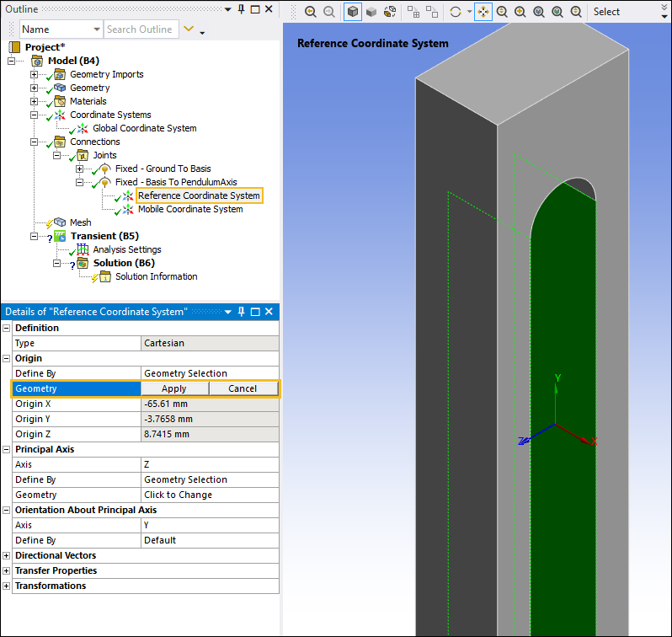The width and height of the screenshot is (672, 637).
Task: Select the Pan tool in toolbar
Action: click(483, 12)
